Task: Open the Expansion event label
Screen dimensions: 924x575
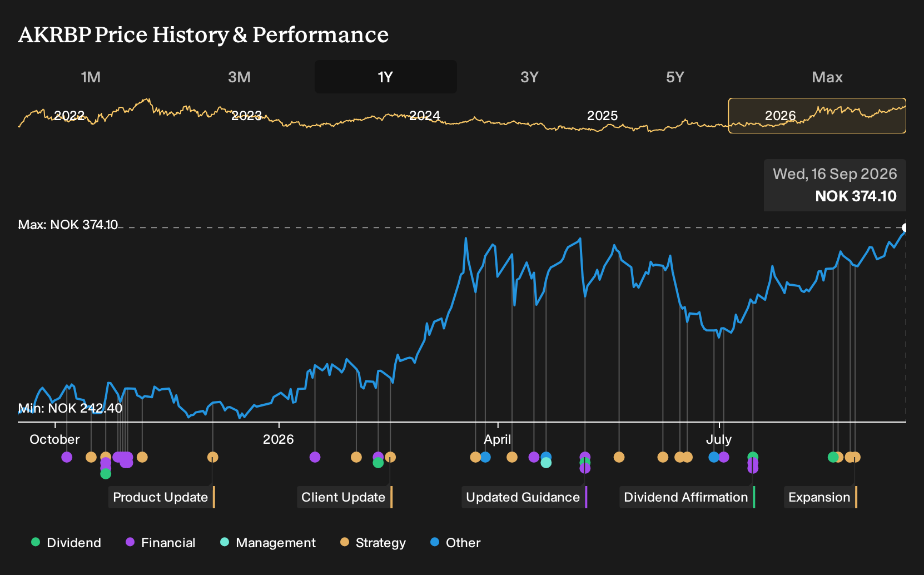Action: [820, 497]
